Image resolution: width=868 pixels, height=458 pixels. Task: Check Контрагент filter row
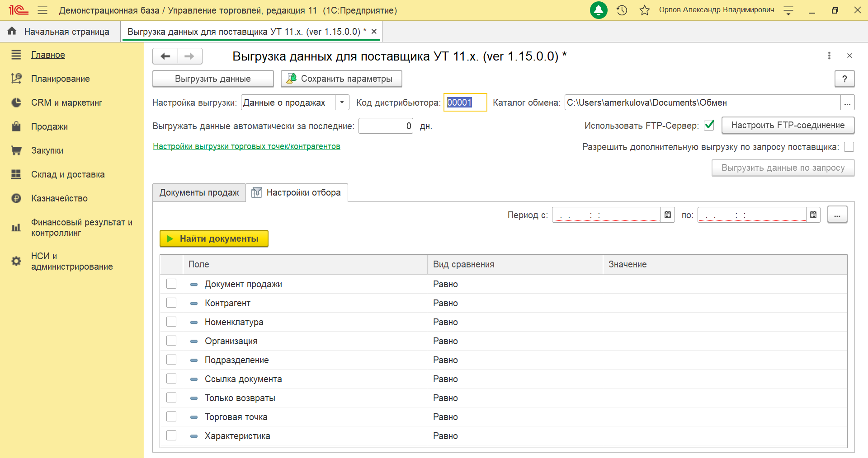click(171, 303)
